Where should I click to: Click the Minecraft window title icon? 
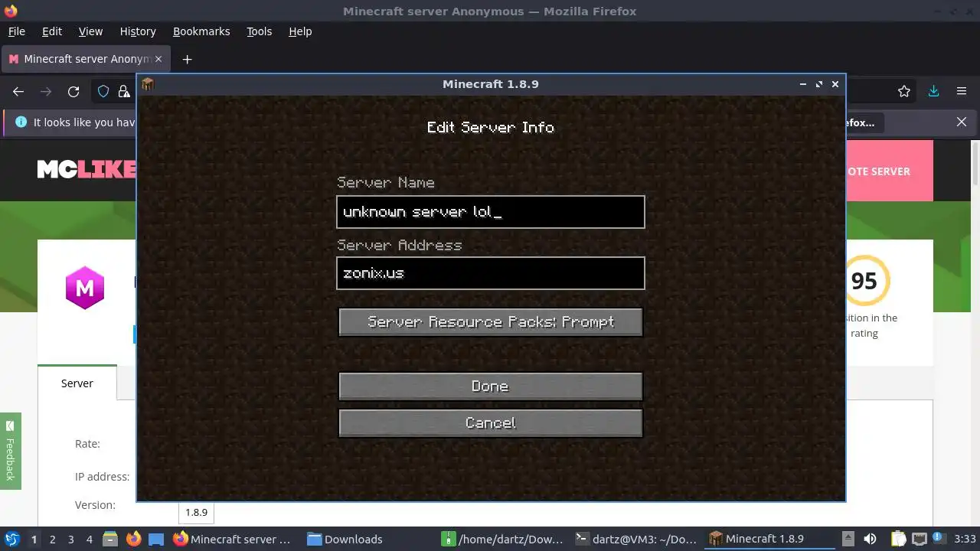click(x=148, y=84)
